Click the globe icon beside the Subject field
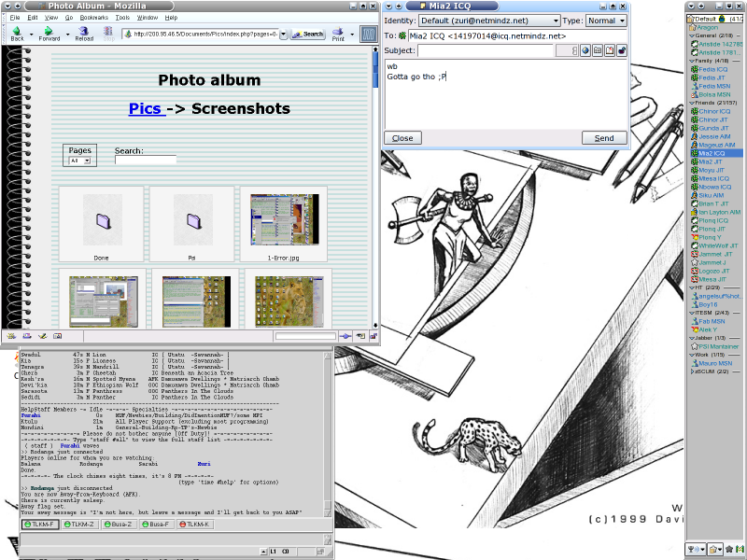This screenshot has width=747, height=560. [585, 50]
